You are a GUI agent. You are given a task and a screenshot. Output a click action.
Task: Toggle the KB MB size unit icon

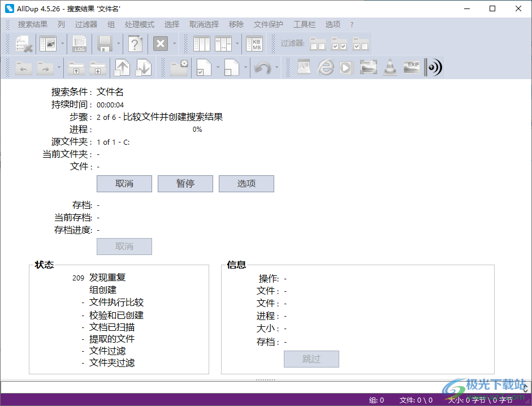click(x=254, y=44)
